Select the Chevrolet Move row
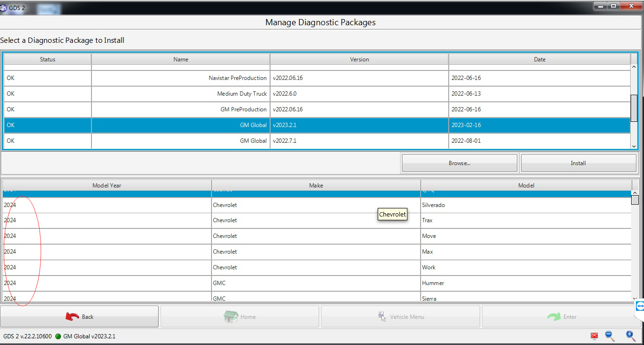 (317, 236)
